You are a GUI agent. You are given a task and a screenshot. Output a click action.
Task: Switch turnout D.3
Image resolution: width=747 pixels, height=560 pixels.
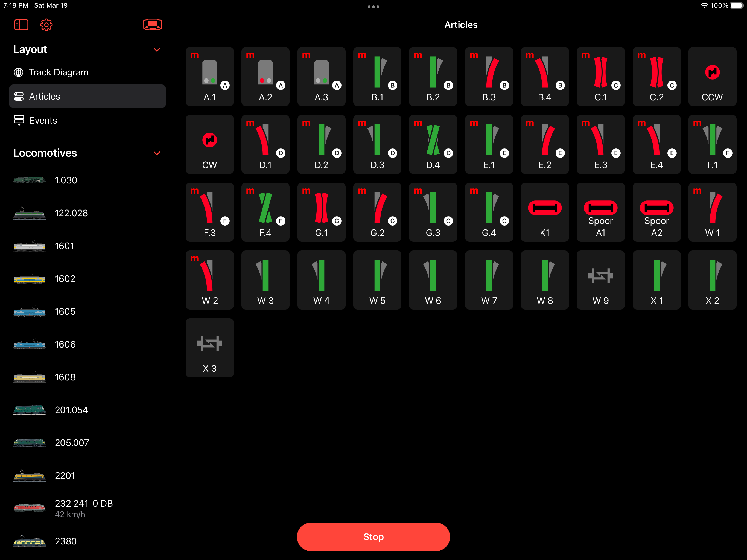coord(377,145)
